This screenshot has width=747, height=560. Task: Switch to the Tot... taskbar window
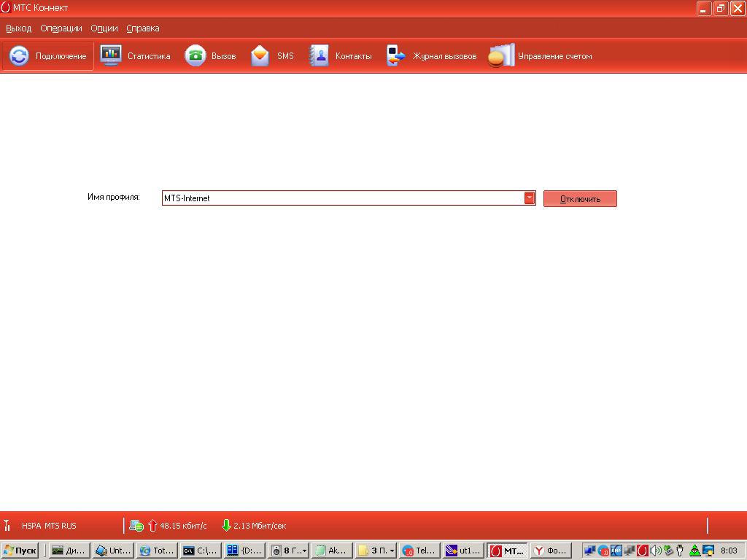(157, 551)
